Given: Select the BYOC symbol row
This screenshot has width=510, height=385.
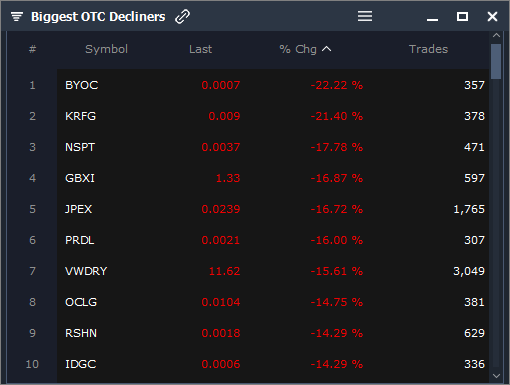Looking at the screenshot, I should [x=273, y=85].
